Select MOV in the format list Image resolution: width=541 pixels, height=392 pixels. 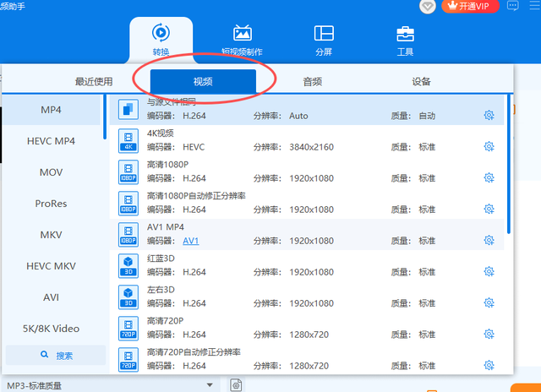(51, 172)
